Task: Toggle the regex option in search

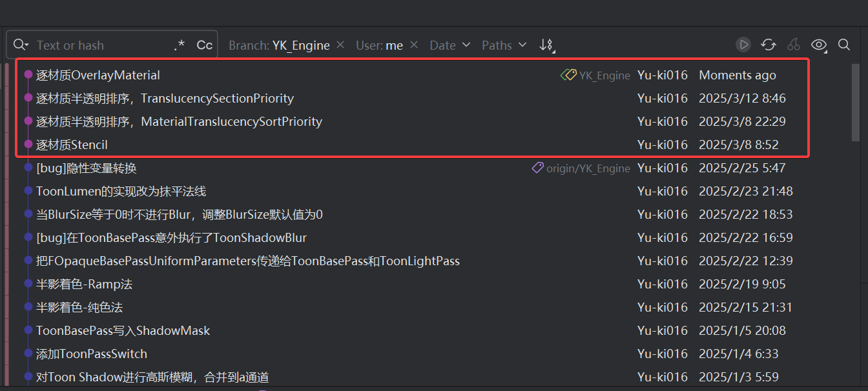Action: [x=180, y=45]
